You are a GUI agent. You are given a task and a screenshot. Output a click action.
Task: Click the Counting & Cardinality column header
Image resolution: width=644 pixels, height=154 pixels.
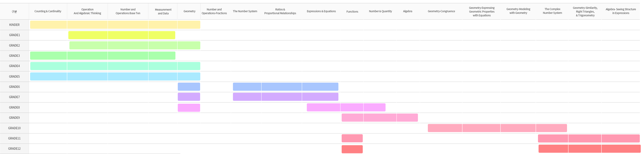pyautogui.click(x=48, y=11)
